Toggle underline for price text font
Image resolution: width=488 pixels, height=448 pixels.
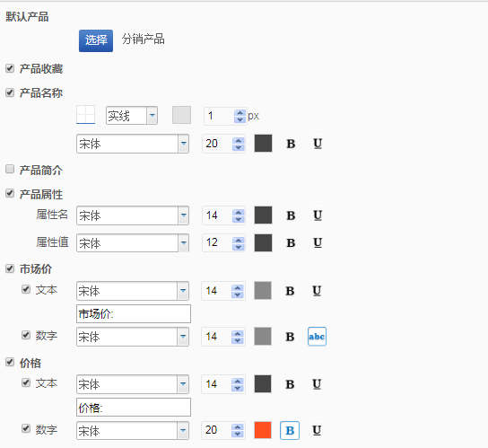317,384
